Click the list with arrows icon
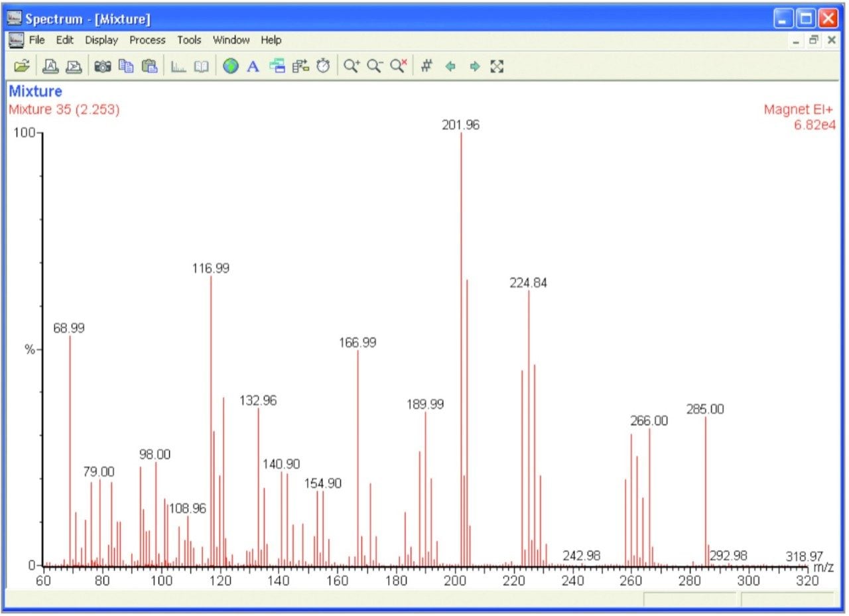 click(300, 66)
